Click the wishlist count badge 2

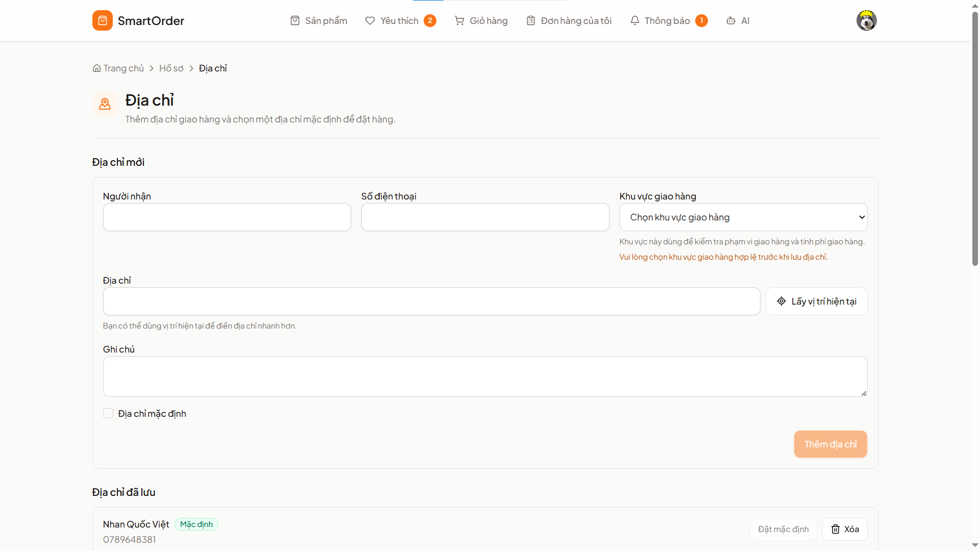[x=430, y=20]
